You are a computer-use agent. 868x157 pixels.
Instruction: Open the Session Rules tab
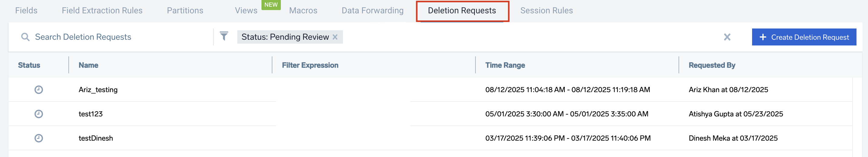[x=546, y=11]
